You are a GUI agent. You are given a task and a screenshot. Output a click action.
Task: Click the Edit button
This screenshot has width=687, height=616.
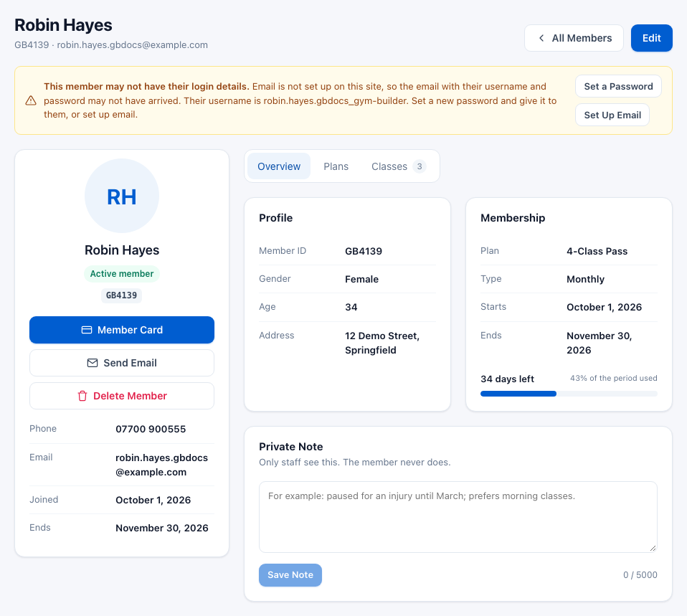pos(652,38)
